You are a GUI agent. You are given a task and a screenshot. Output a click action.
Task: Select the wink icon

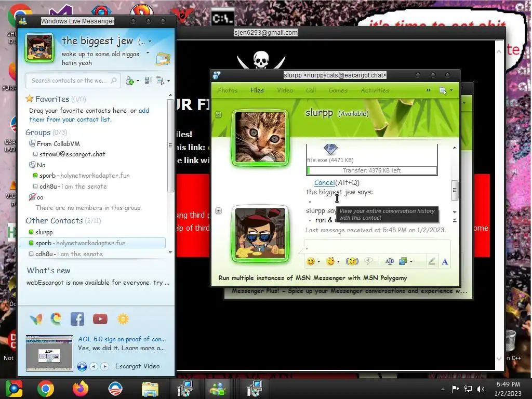[330, 261]
